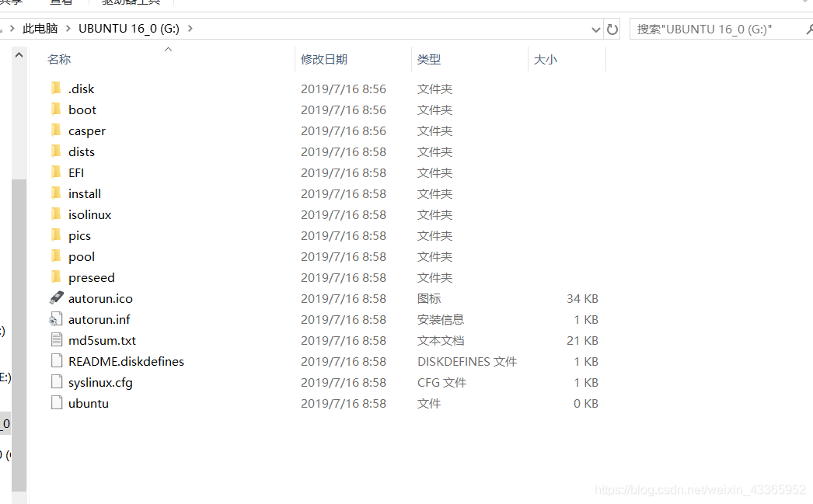
Task: Select the file named ubuntu
Action: (x=89, y=404)
